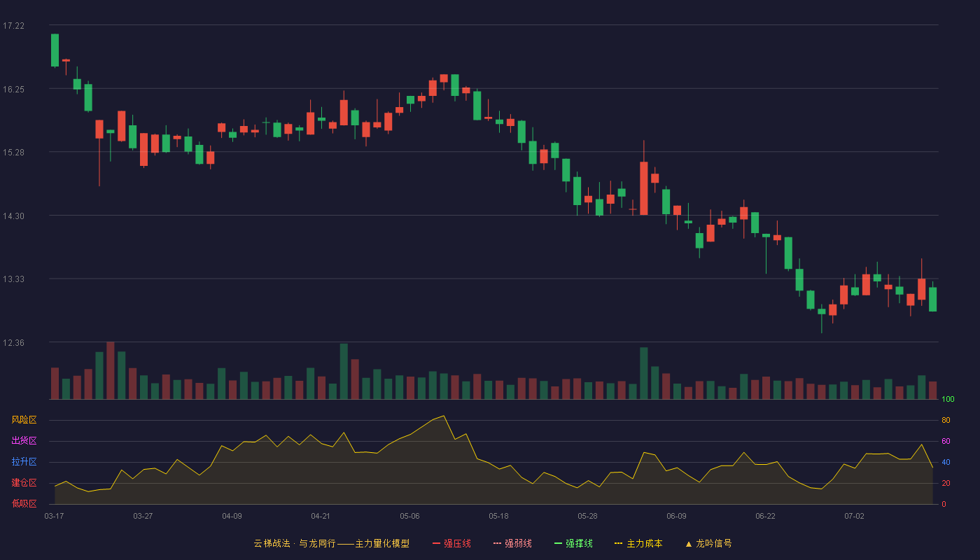Click the tallest red candlestick in early June
Screen dimensions: 980x560
(643, 188)
